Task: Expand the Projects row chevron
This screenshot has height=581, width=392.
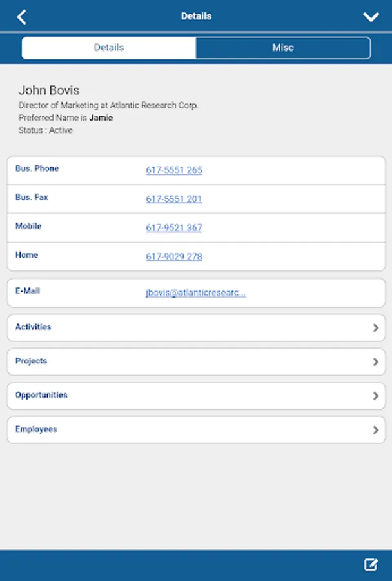Action: click(x=376, y=362)
